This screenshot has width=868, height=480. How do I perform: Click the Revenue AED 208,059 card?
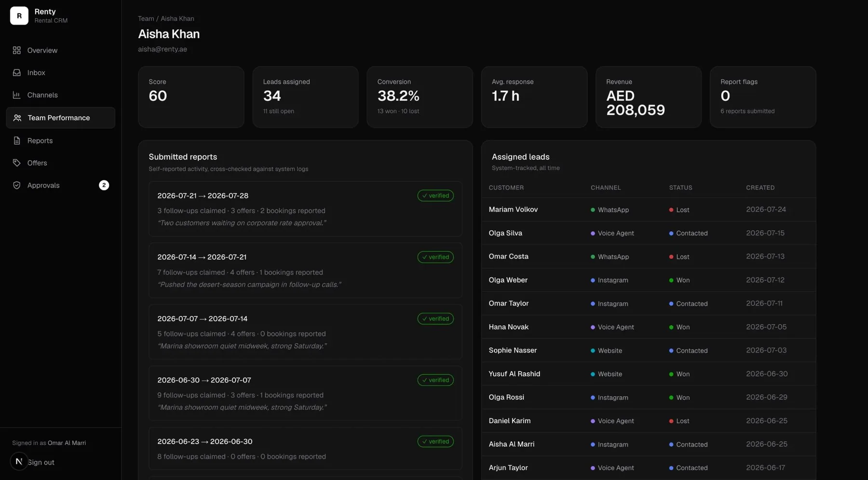(x=649, y=97)
